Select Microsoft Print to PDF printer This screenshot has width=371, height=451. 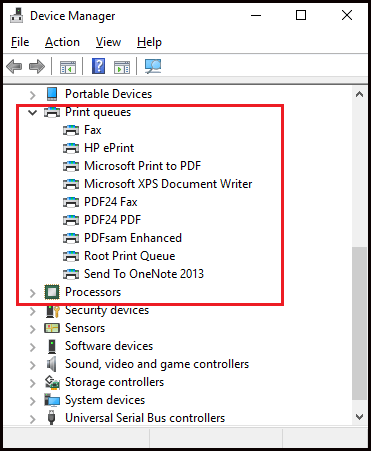(x=143, y=166)
